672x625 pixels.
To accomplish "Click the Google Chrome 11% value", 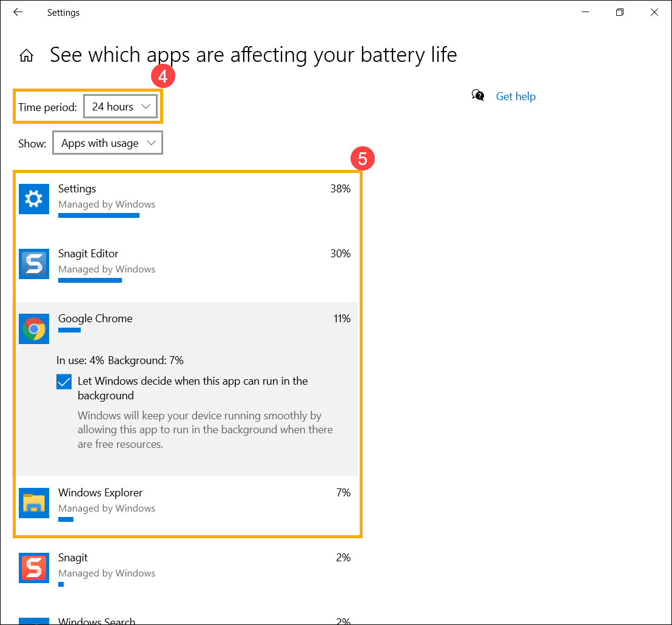I will (342, 319).
